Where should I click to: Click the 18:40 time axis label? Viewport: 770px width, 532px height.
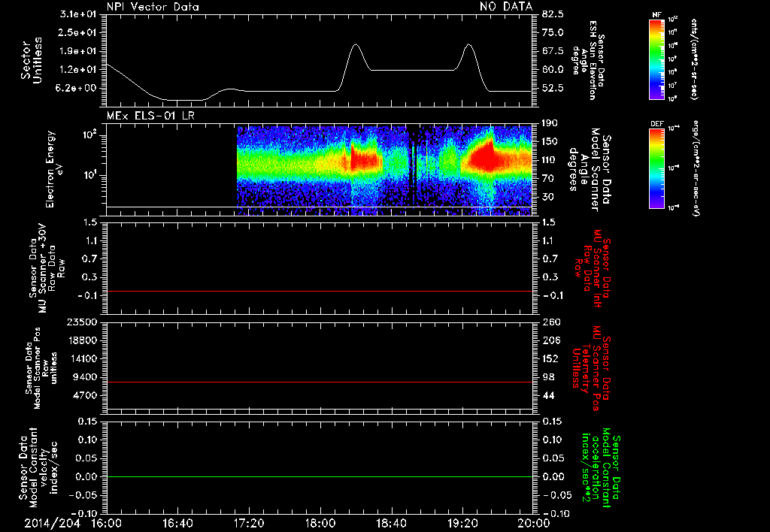pyautogui.click(x=391, y=523)
